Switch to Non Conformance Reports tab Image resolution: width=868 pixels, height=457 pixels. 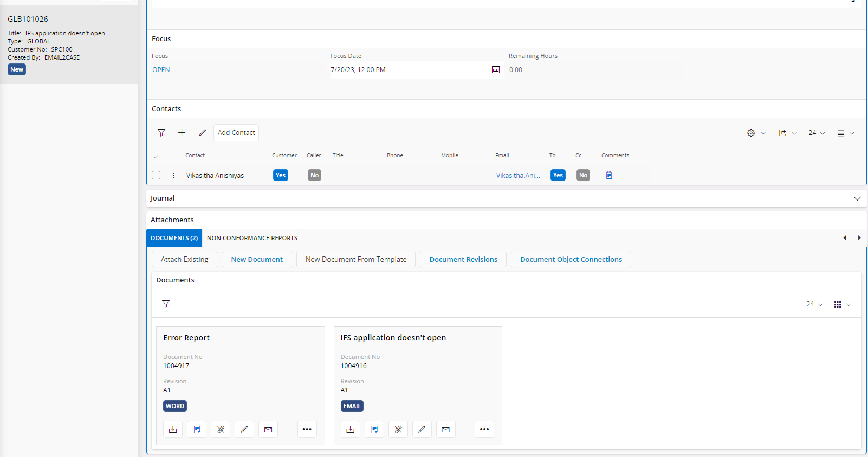(x=252, y=238)
